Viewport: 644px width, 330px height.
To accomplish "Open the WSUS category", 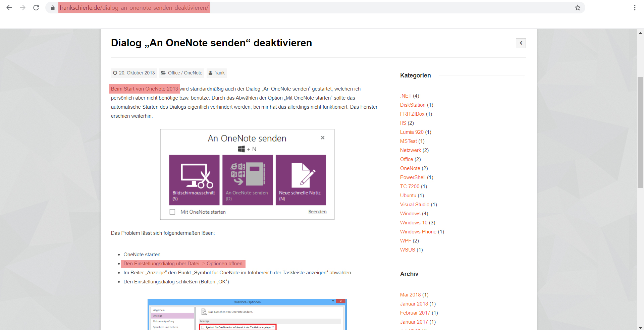I will pyautogui.click(x=408, y=250).
